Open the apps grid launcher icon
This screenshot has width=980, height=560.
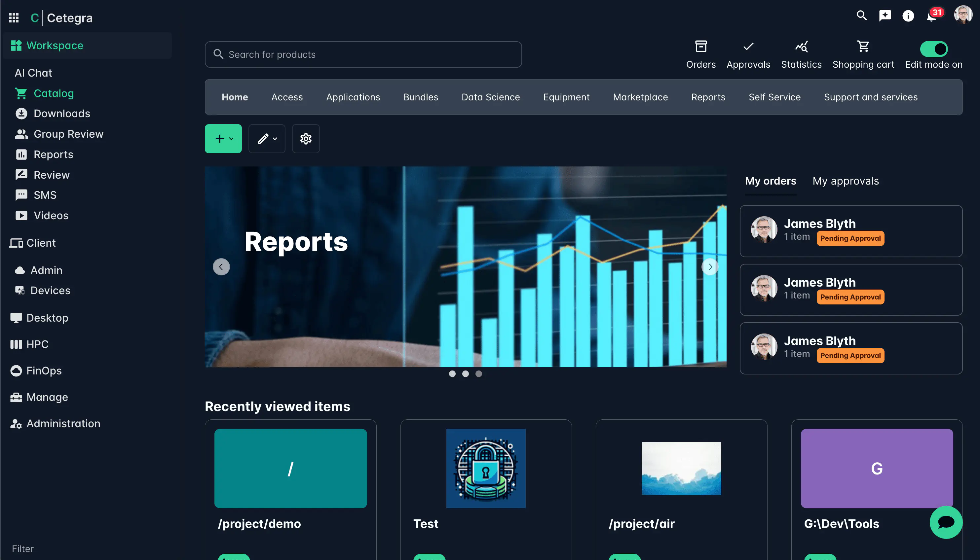[14, 18]
